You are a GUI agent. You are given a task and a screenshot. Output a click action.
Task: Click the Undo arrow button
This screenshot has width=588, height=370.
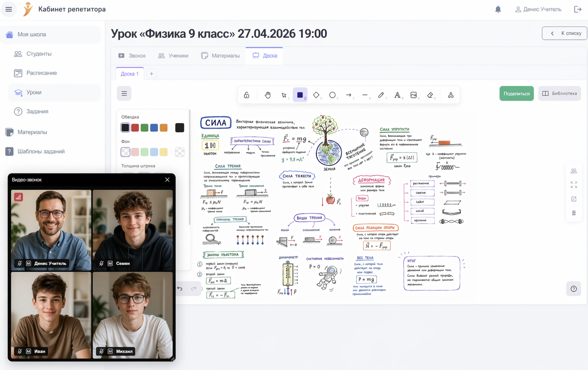pyautogui.click(x=180, y=289)
